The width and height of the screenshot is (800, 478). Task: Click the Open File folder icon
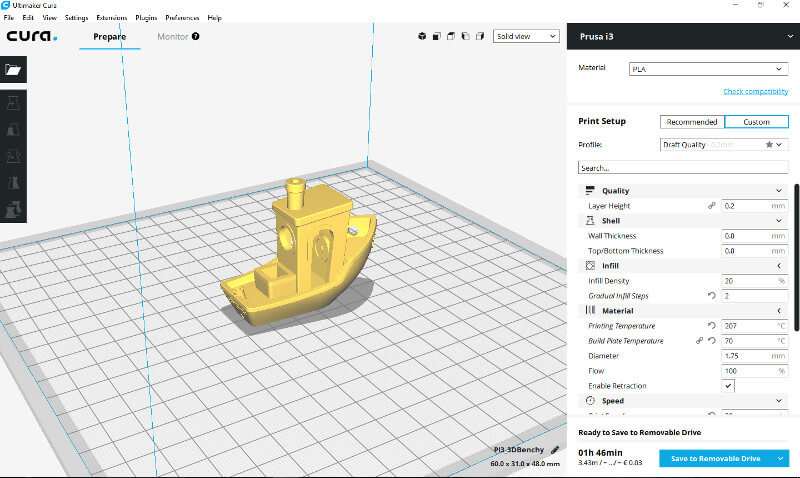pyautogui.click(x=13, y=69)
